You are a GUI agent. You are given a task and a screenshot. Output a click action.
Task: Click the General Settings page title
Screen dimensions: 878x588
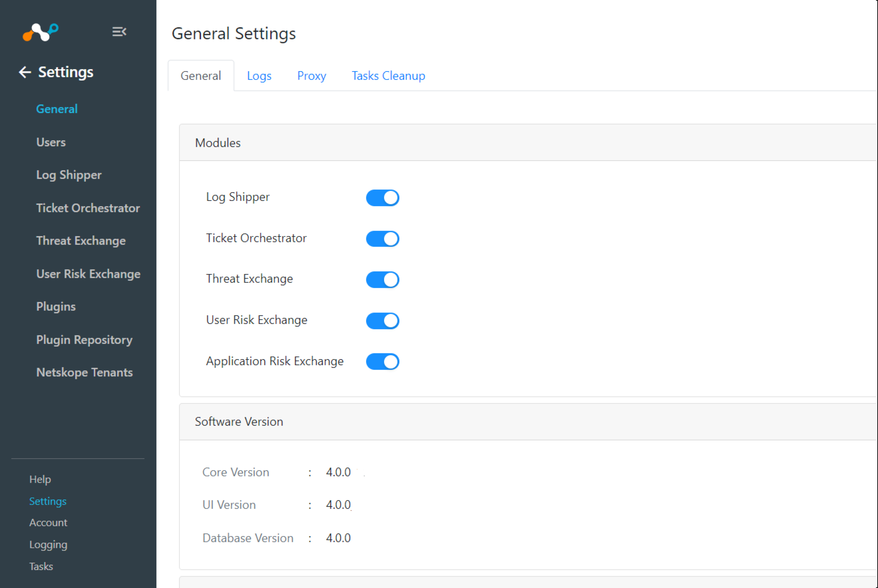(x=233, y=33)
